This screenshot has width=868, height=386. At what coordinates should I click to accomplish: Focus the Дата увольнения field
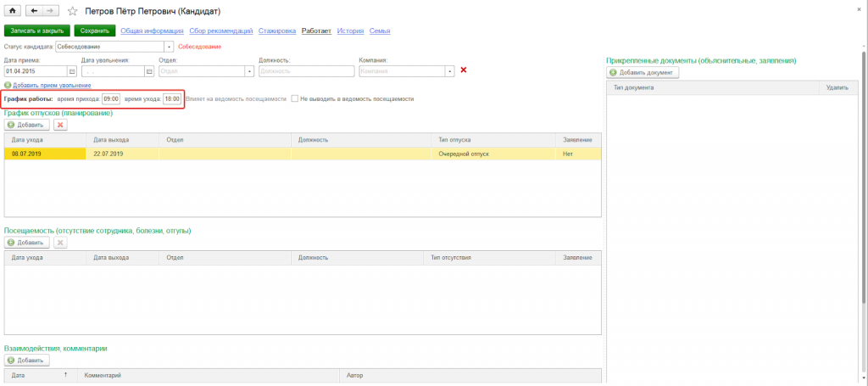click(x=113, y=71)
